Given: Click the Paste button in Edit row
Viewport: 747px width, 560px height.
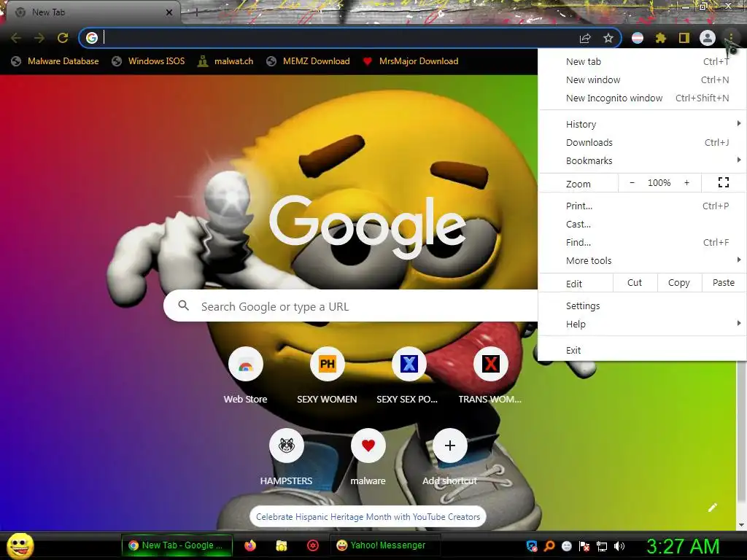Looking at the screenshot, I should click(723, 283).
